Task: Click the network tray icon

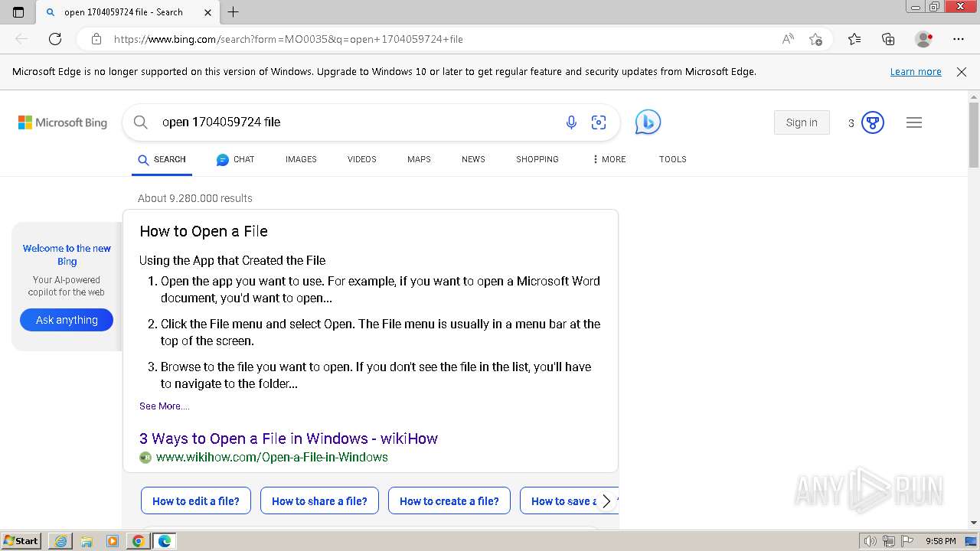Action: 889,541
